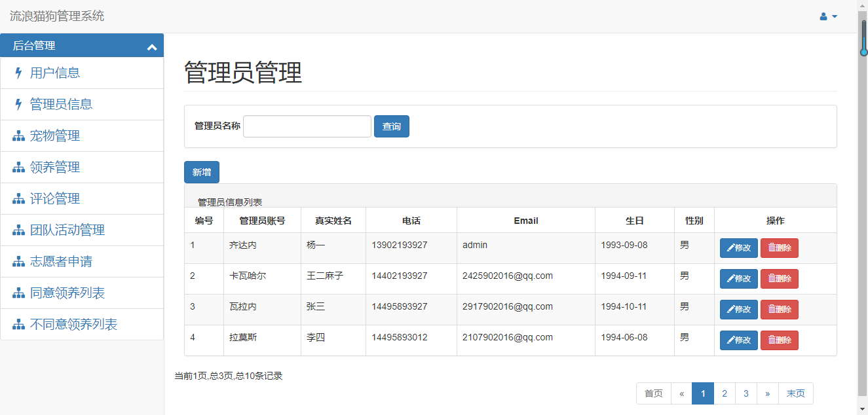The height and width of the screenshot is (415, 868).
Task: Click next page » arrow
Action: coord(768,393)
